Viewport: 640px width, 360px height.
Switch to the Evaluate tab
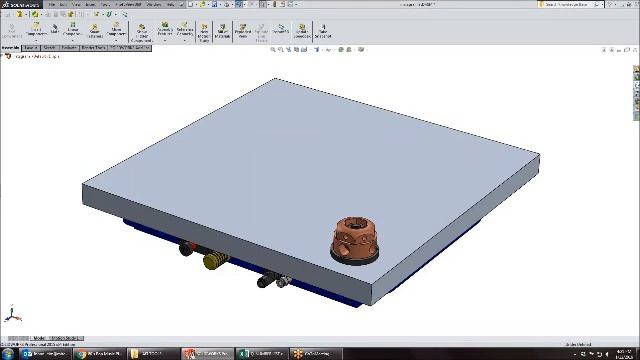click(x=69, y=48)
